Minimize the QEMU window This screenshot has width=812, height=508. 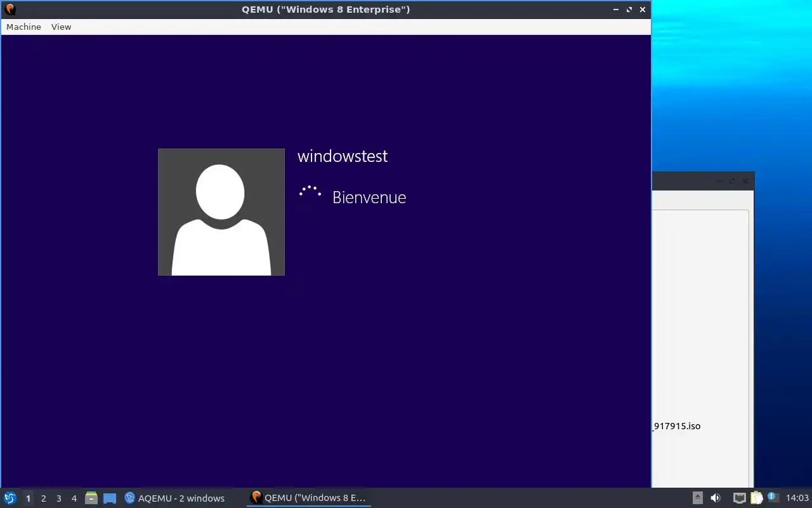tap(616, 10)
